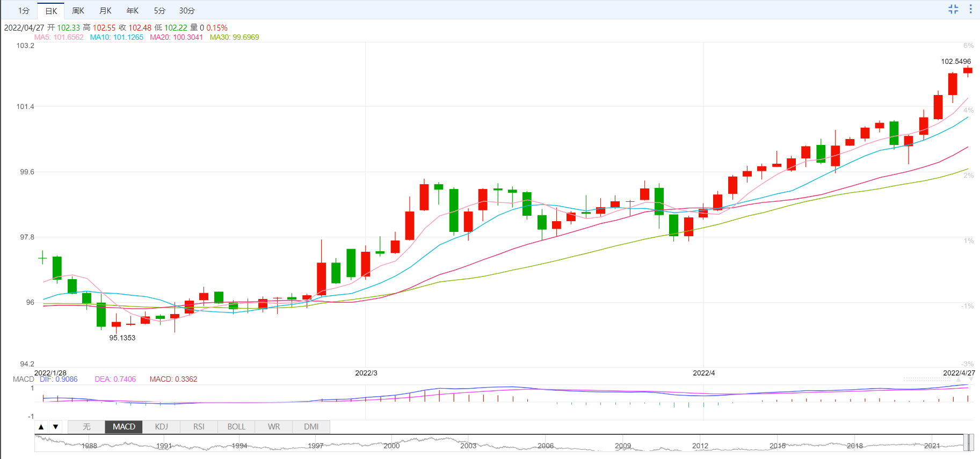Click the 2022/3 date axis label
This screenshot has height=459, width=980.
(366, 373)
